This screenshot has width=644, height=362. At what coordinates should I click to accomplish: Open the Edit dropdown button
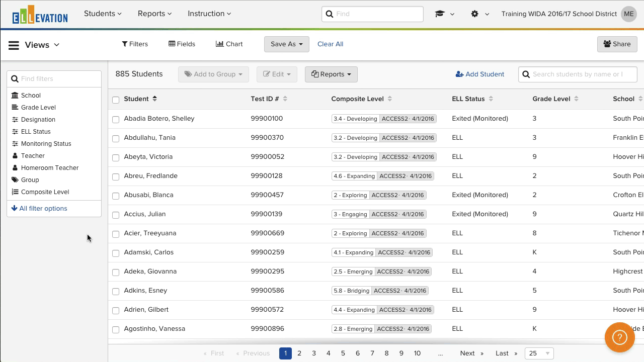click(277, 74)
